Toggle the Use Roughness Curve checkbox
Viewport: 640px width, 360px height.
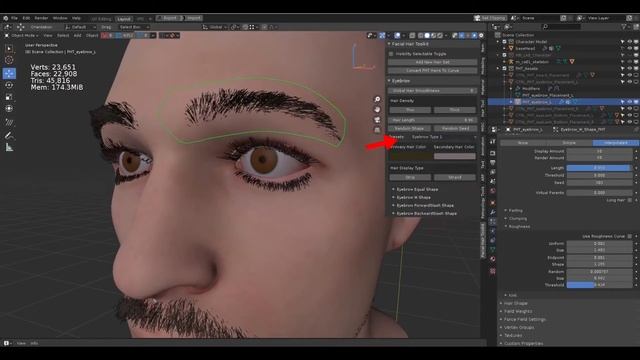630,236
